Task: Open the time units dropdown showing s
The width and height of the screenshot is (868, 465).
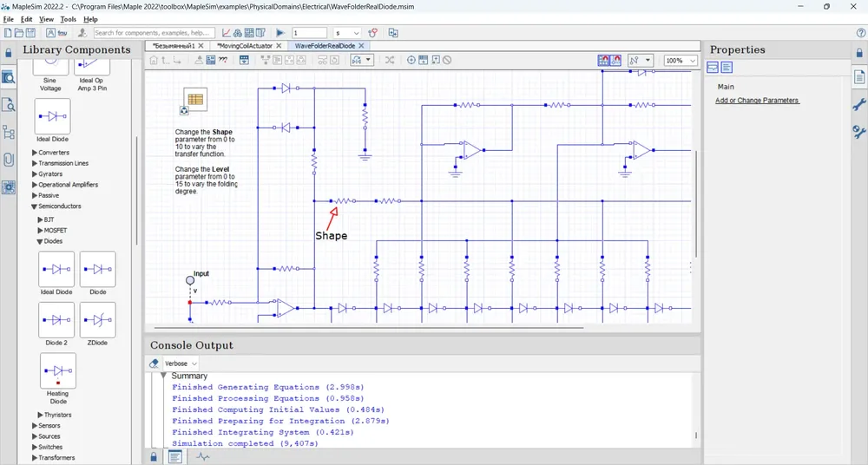Action: pos(347,33)
